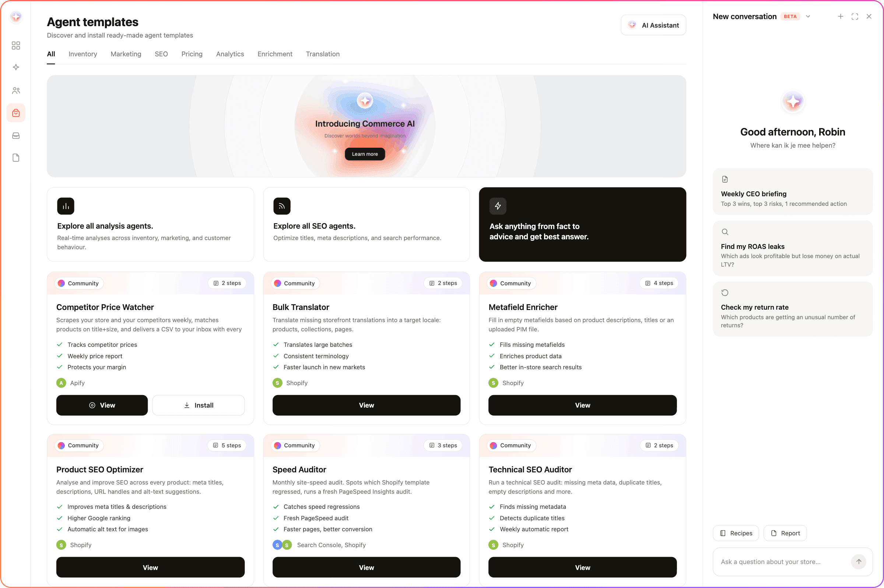Click the Agent templates heading

pos(92,22)
